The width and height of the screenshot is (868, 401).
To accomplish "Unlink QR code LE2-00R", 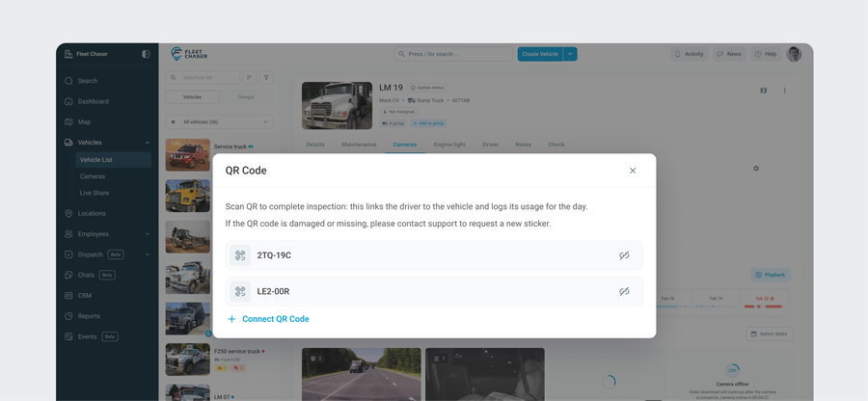I will click(624, 291).
